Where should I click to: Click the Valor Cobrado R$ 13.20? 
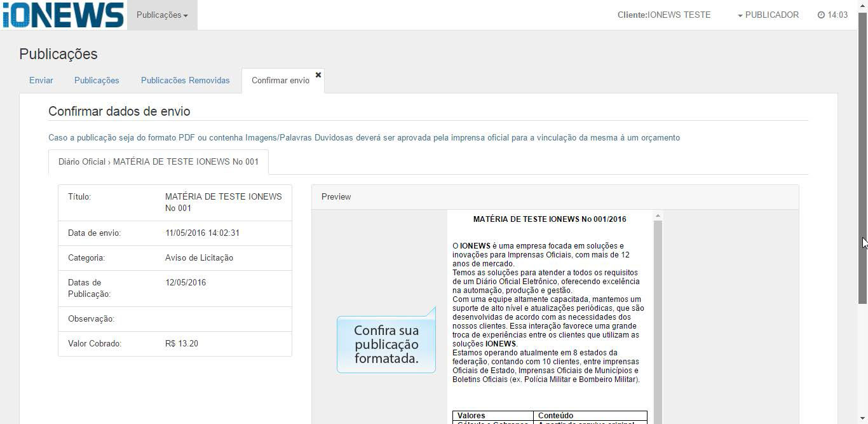(182, 343)
